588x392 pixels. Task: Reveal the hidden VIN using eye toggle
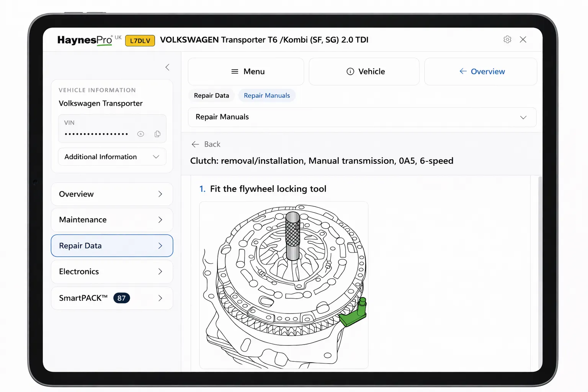click(140, 134)
